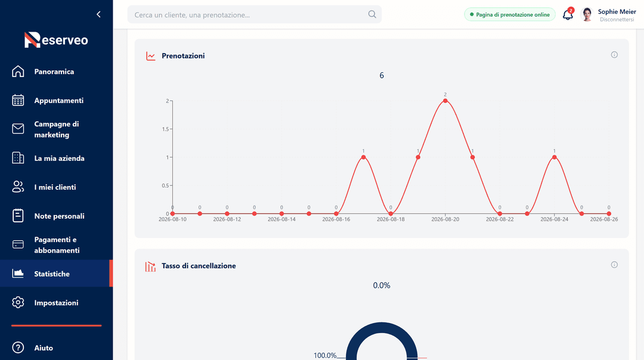Click the 0.0% cancellation rate value

(x=382, y=285)
